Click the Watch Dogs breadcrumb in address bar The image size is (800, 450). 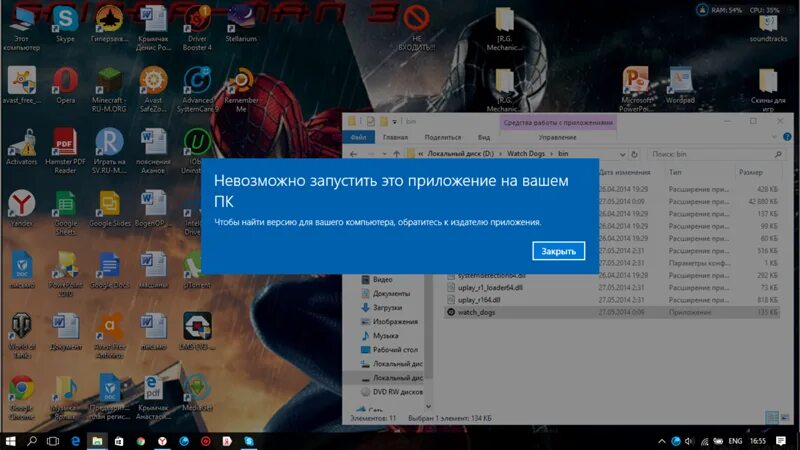coord(526,154)
